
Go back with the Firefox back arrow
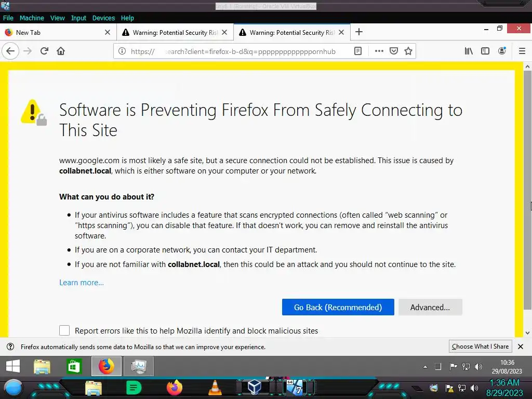[x=10, y=51]
